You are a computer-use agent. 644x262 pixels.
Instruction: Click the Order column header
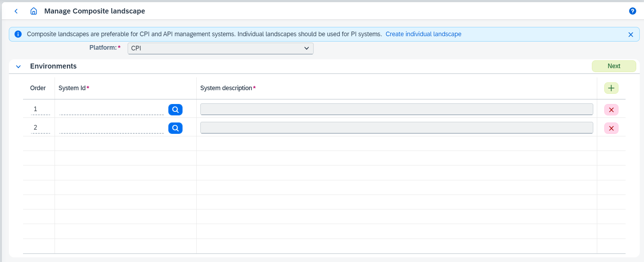pos(38,88)
